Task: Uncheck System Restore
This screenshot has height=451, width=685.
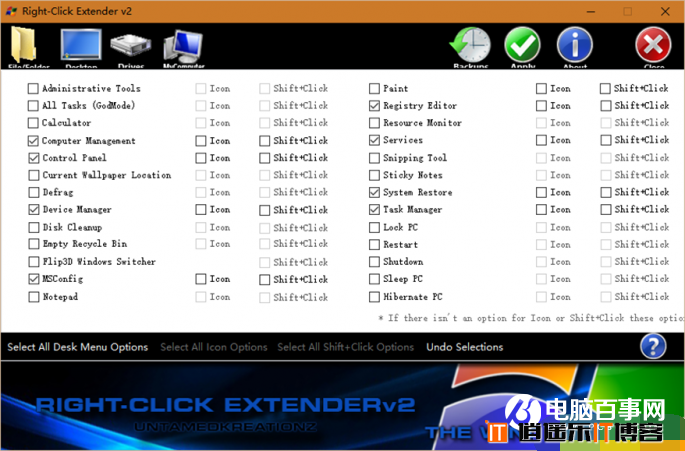Action: pos(374,192)
